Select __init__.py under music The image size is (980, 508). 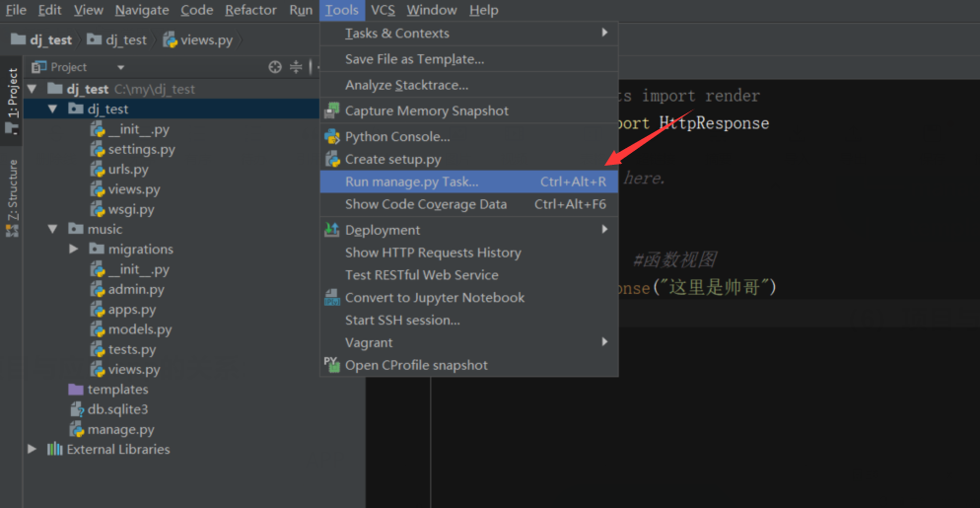coord(129,269)
